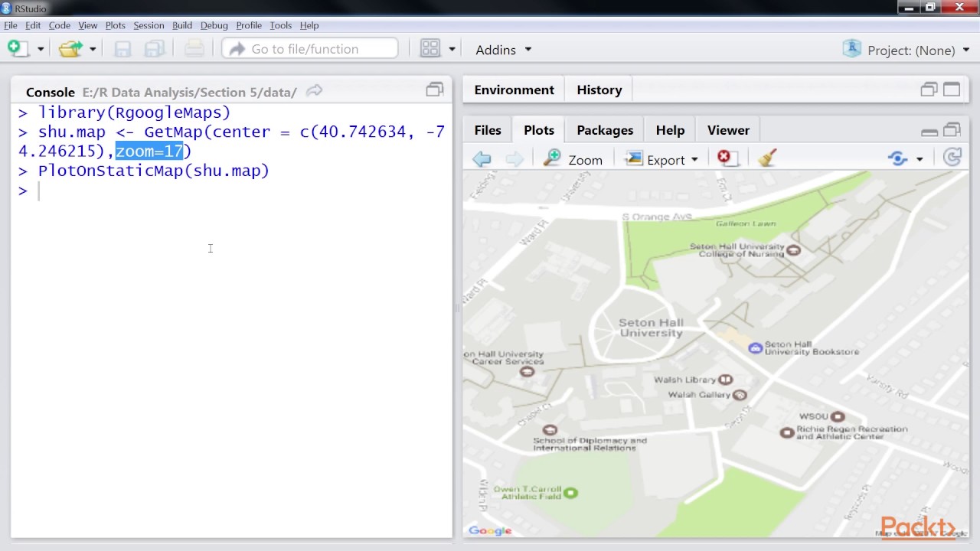980x551 pixels.
Task: Remove the current plot icon
Action: pos(727,158)
